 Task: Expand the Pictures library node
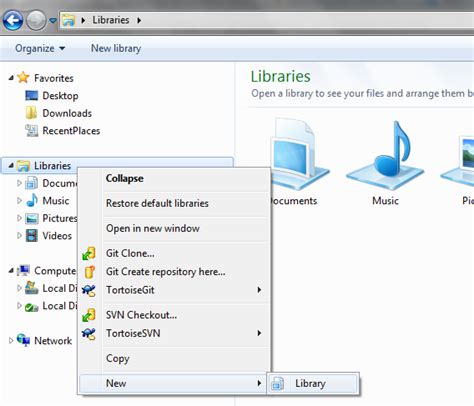pyautogui.click(x=19, y=218)
